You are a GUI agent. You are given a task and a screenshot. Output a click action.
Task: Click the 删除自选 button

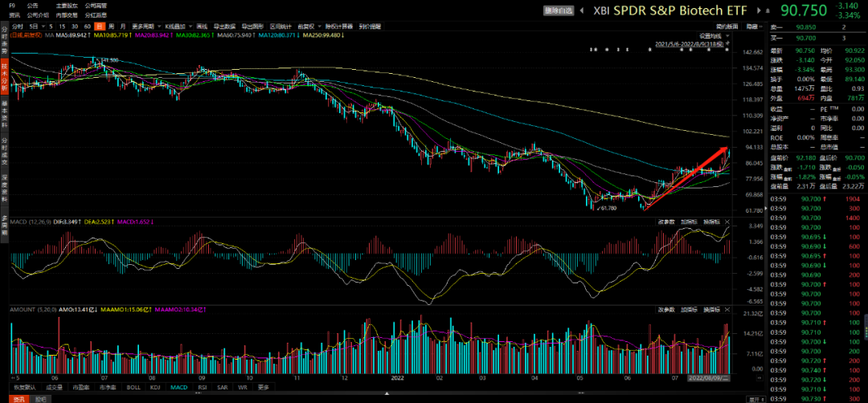click(x=559, y=10)
